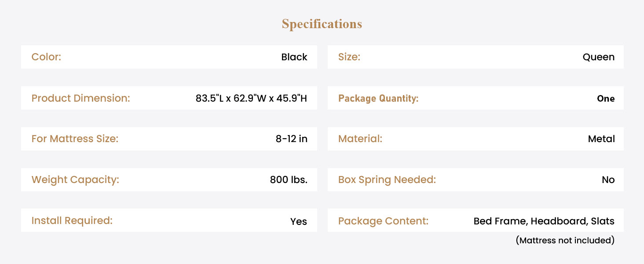644x264 pixels.
Task: Select the Color label
Action: tap(46, 57)
